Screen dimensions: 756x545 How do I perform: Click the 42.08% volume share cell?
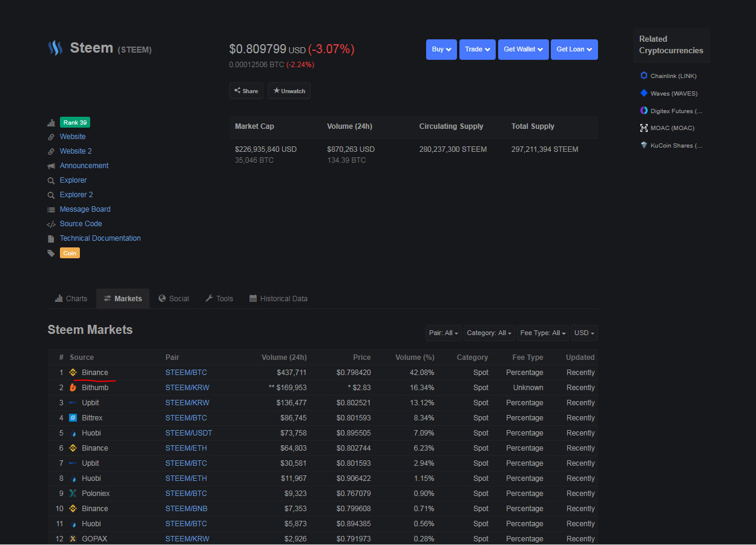pos(421,373)
